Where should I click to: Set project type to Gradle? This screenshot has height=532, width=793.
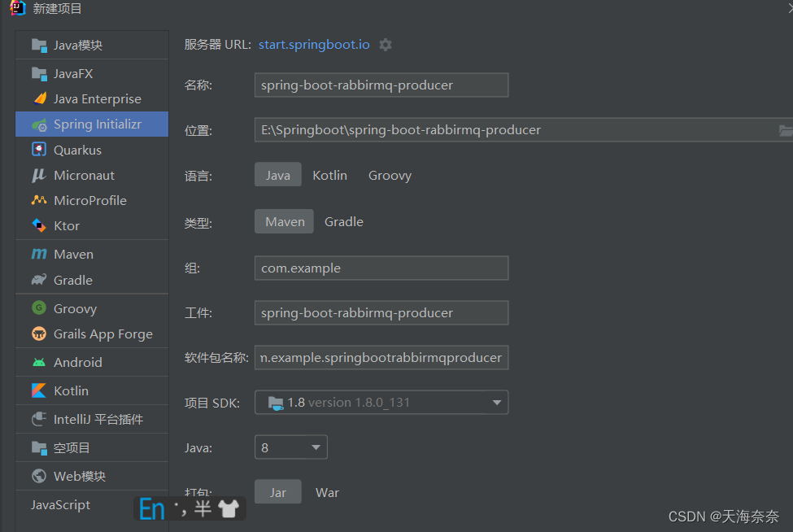pos(344,221)
